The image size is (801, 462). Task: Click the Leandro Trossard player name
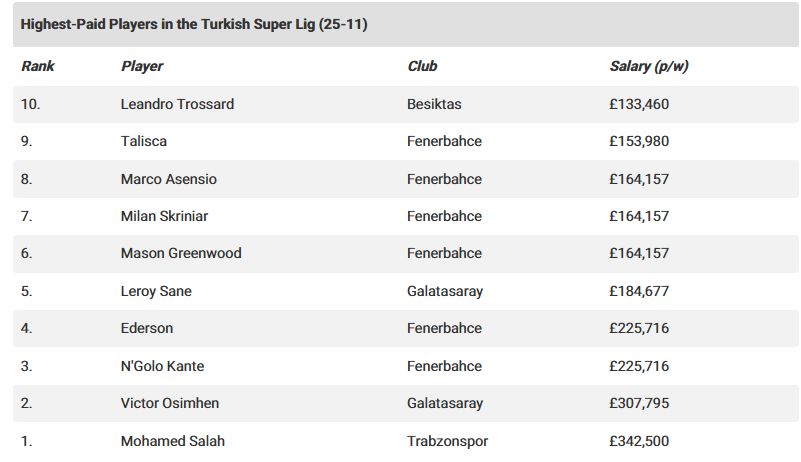177,104
